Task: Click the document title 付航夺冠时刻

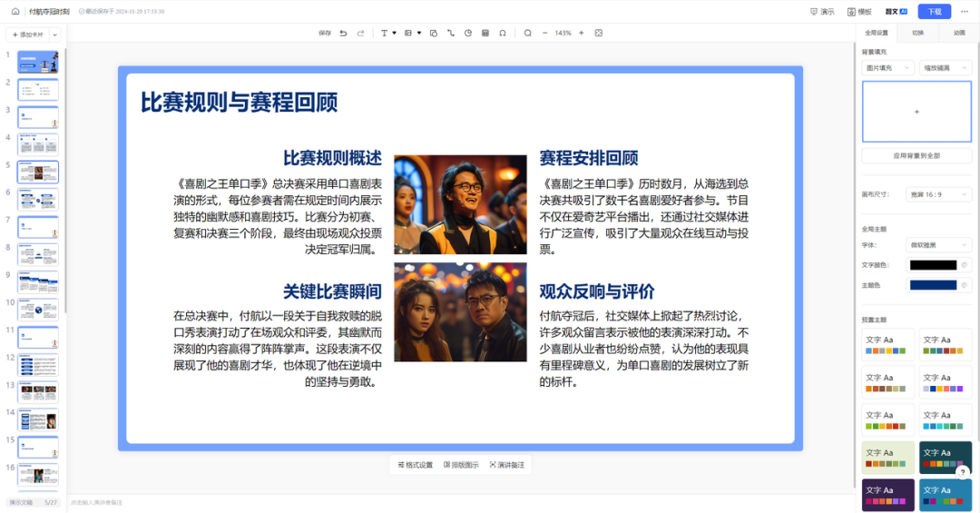Action: tap(49, 11)
